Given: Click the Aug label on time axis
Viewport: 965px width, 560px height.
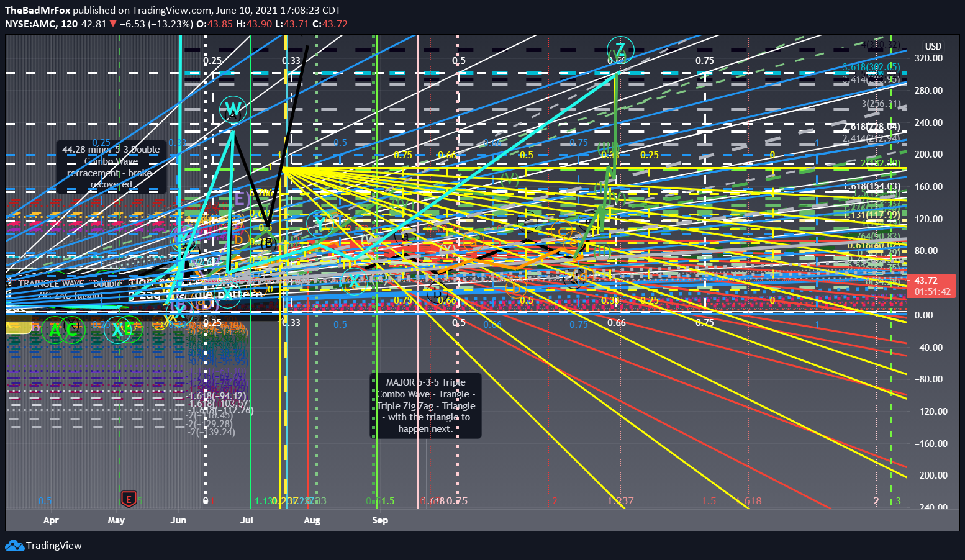Looking at the screenshot, I should 312,520.
